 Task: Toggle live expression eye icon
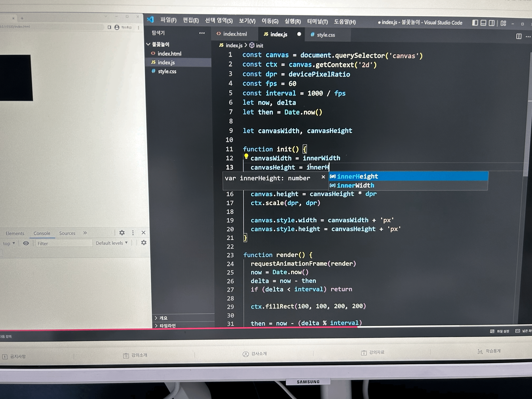(26, 243)
